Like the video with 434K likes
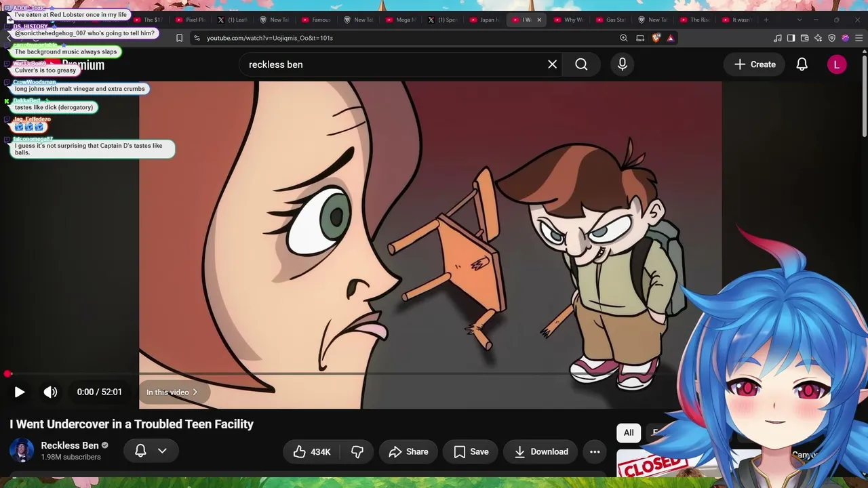This screenshot has width=868, height=488. (312, 451)
